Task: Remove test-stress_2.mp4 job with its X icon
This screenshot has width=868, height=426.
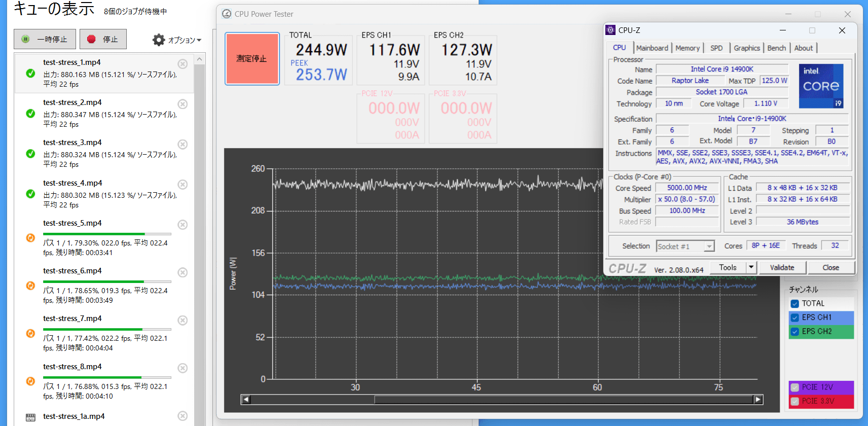Action: [183, 104]
